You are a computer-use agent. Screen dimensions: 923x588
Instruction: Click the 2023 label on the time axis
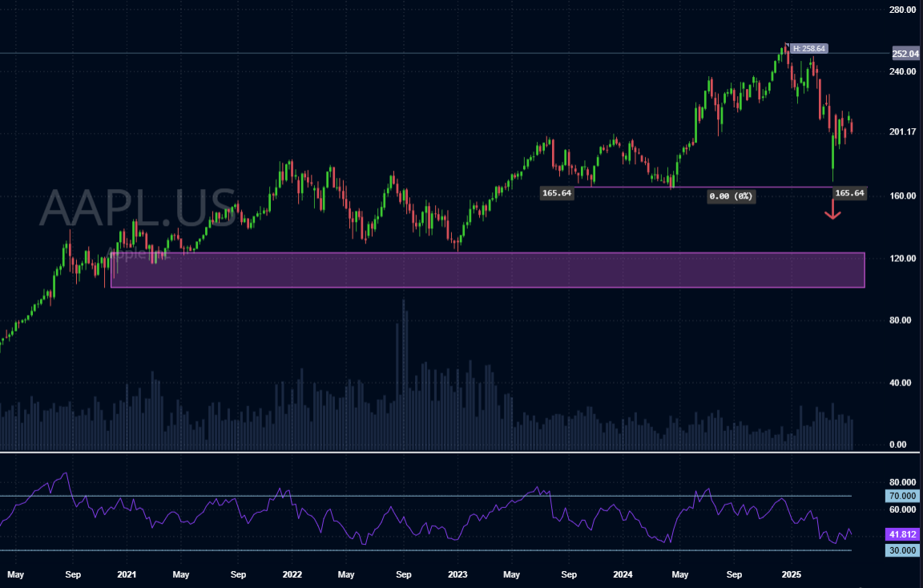[457, 574]
